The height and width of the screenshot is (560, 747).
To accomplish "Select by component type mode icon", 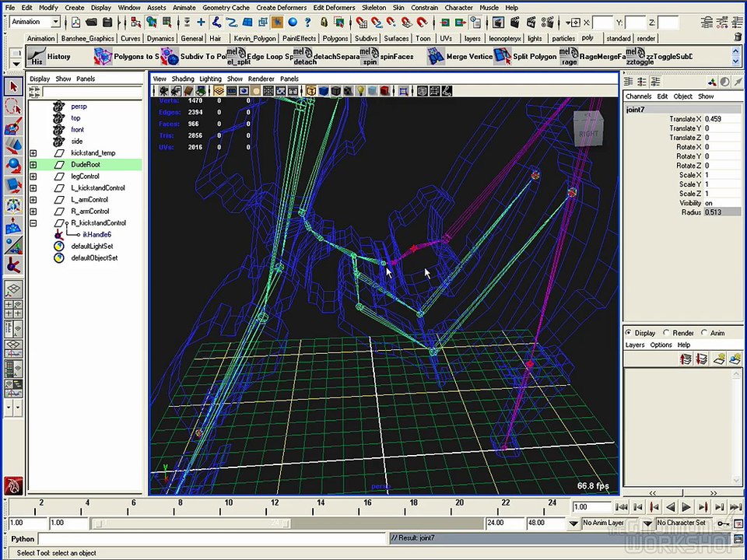I will pos(167,22).
